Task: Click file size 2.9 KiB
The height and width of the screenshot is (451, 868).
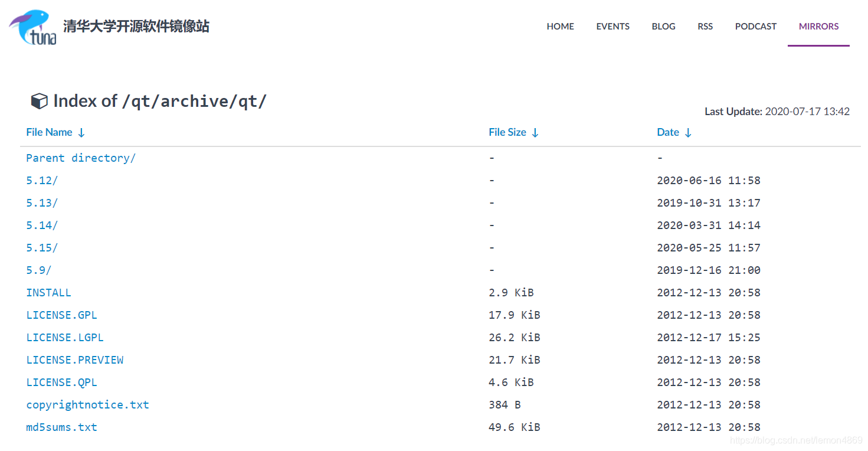Action: click(511, 293)
